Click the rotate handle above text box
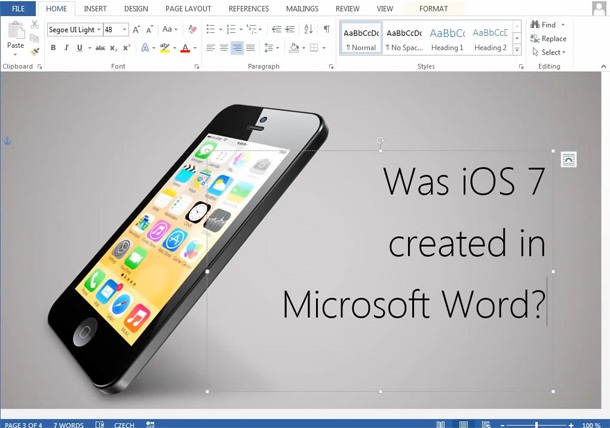 click(380, 140)
